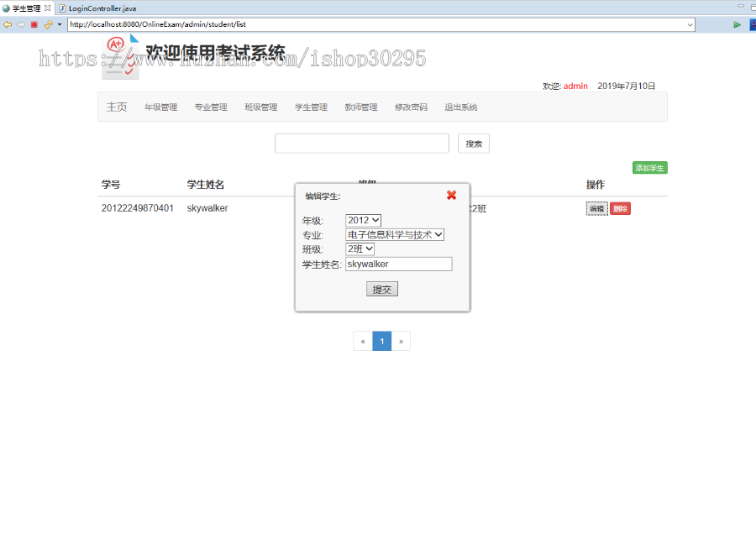Click the admin username link
756x539 pixels.
click(x=575, y=86)
